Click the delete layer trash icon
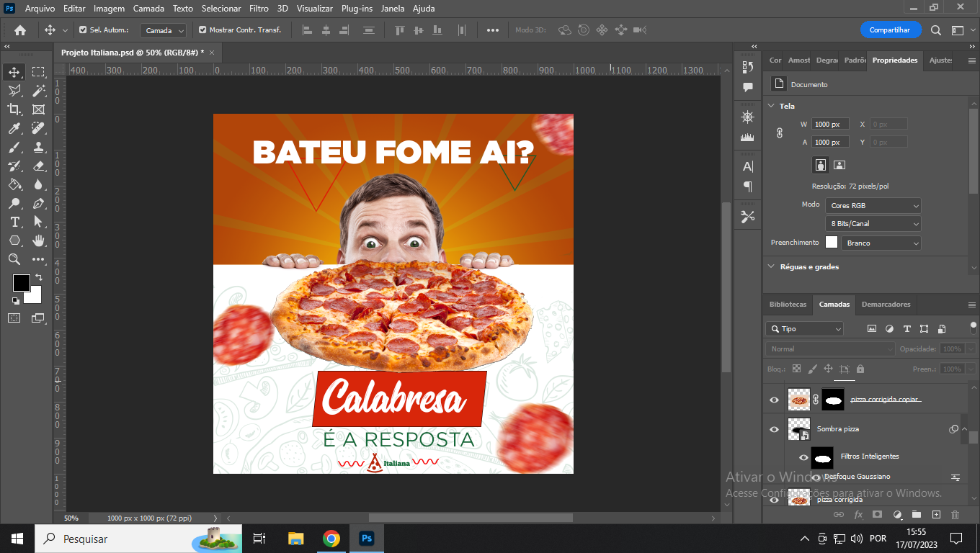The image size is (980, 553). click(x=955, y=515)
